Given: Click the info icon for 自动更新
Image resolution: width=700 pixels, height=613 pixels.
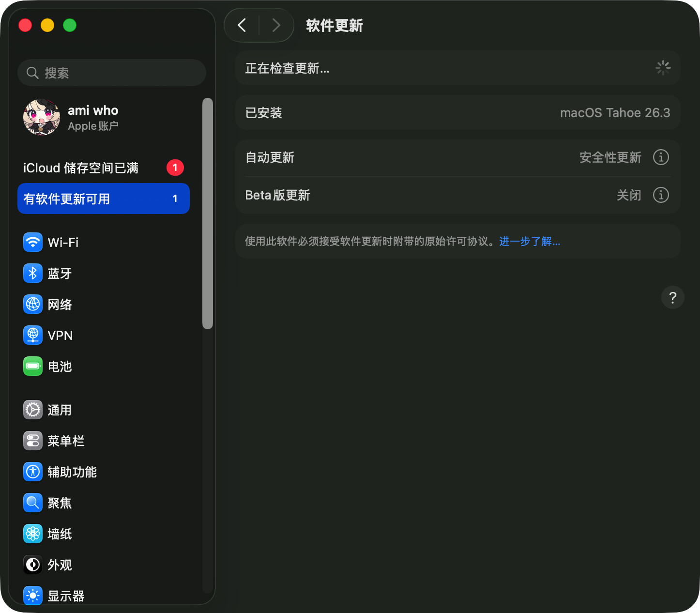Looking at the screenshot, I should pyautogui.click(x=661, y=157).
